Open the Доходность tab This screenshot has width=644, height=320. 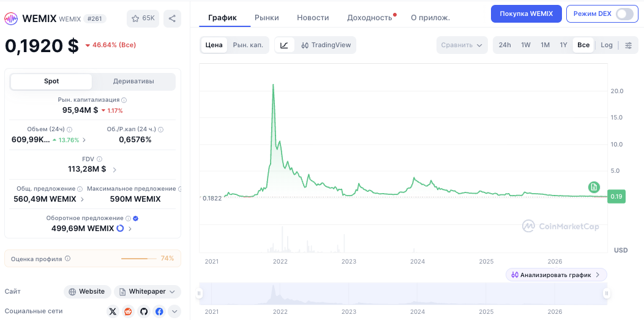pyautogui.click(x=370, y=18)
